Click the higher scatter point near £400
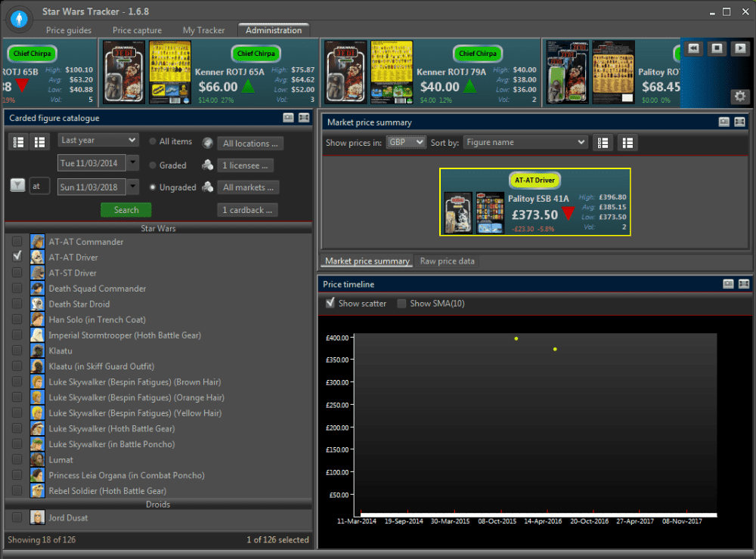This screenshot has height=559, width=756. (x=516, y=338)
